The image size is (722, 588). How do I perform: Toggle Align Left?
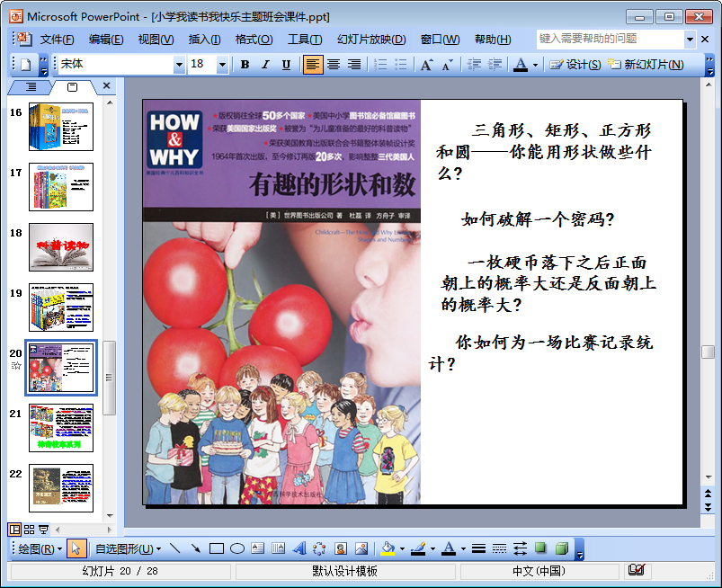(x=313, y=65)
